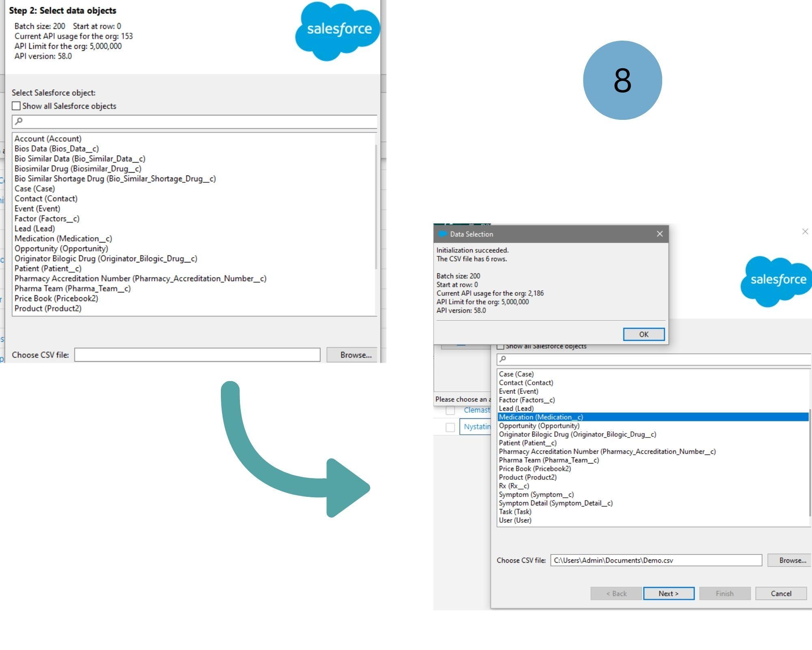Tick the checkbox beside the Nystatin row

450,427
